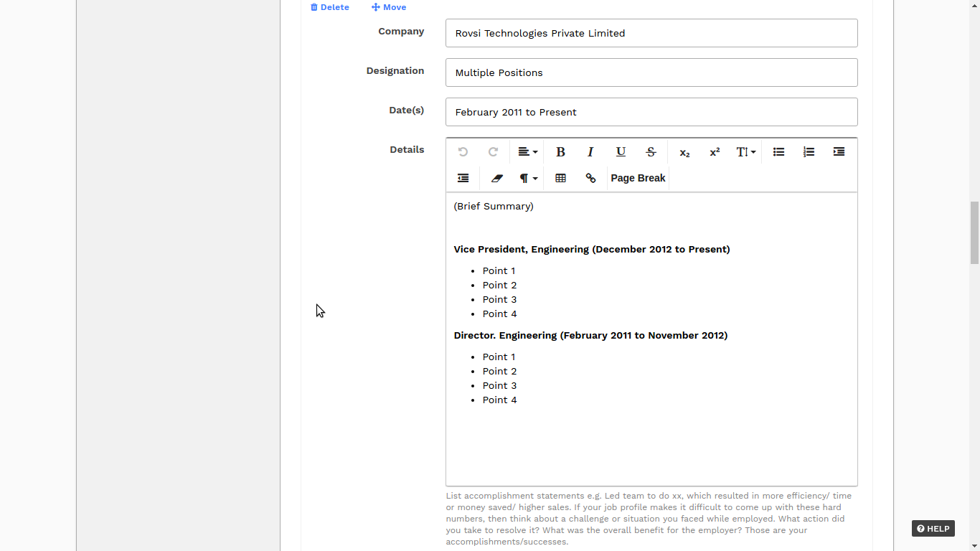Click the page vertical scrollbar thumb
This screenshot has height=551, width=980.
(974, 233)
